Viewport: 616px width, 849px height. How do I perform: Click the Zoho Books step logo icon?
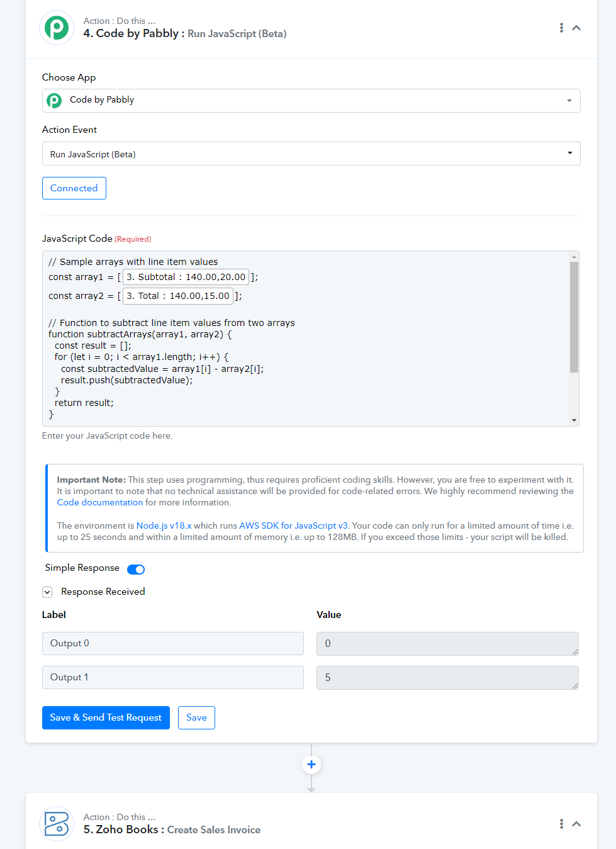(x=57, y=824)
